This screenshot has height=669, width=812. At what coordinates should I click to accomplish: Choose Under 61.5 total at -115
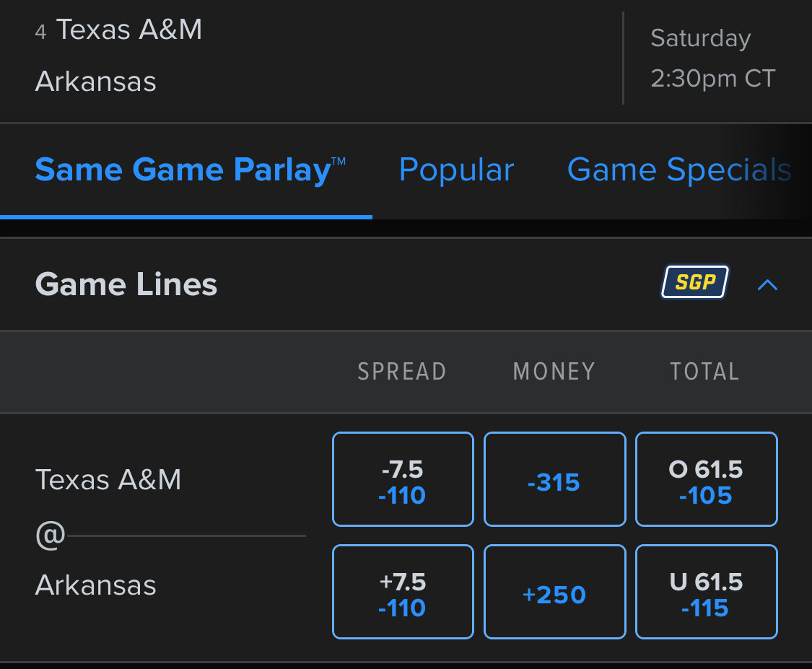(x=706, y=593)
